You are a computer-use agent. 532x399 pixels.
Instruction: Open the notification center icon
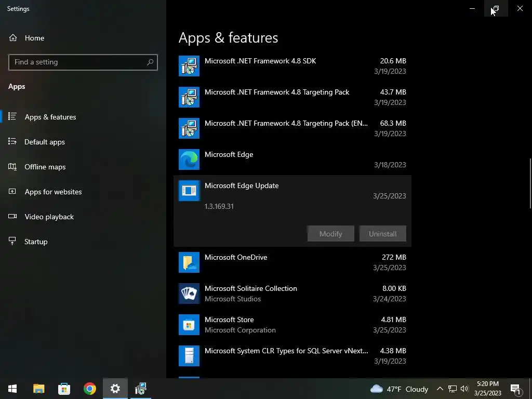coord(515,389)
